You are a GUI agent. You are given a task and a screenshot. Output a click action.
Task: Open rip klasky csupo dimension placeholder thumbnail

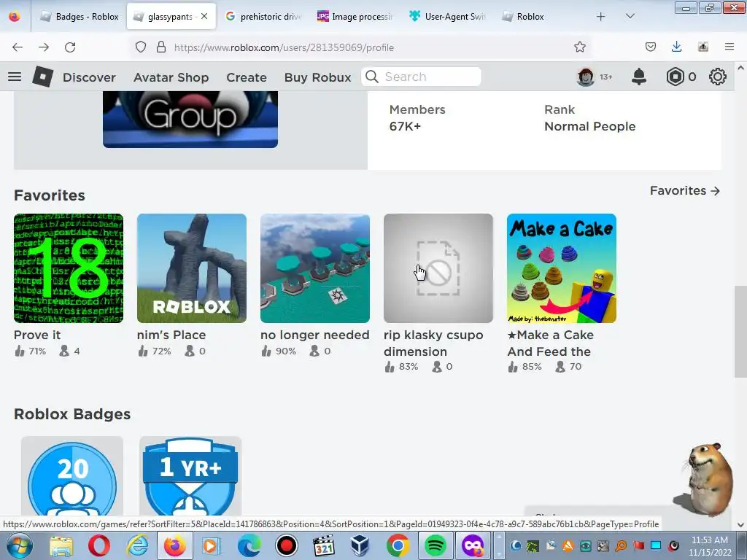click(x=438, y=268)
